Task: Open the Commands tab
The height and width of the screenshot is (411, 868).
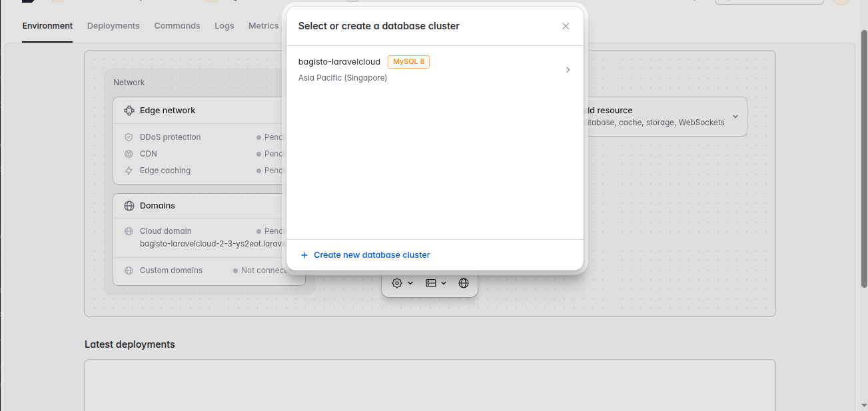Action: click(177, 26)
